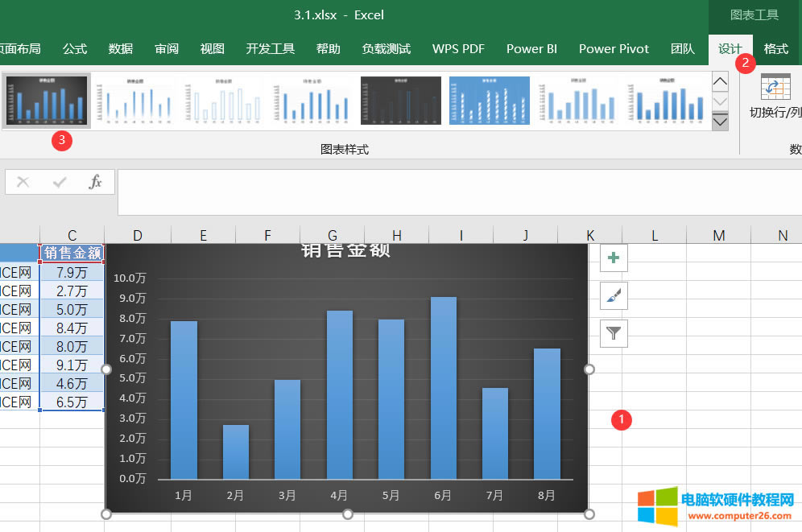Select the dark-background chart style thumbnail
This screenshot has height=532, width=802.
tap(400, 101)
